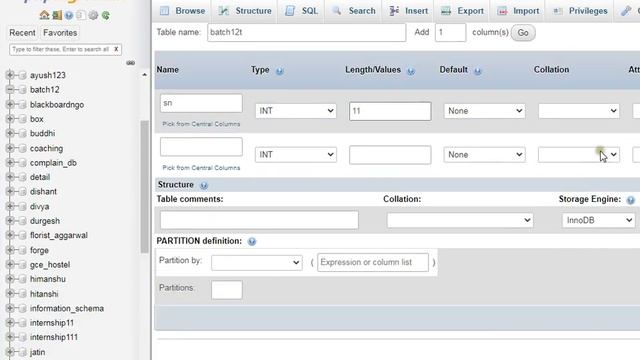640x360 pixels.
Task: Collapse the batch12 database node
Action: pyautogui.click(x=10, y=89)
